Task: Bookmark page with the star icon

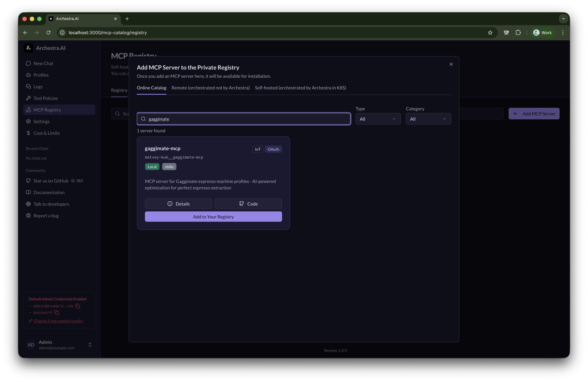Action: (x=490, y=33)
